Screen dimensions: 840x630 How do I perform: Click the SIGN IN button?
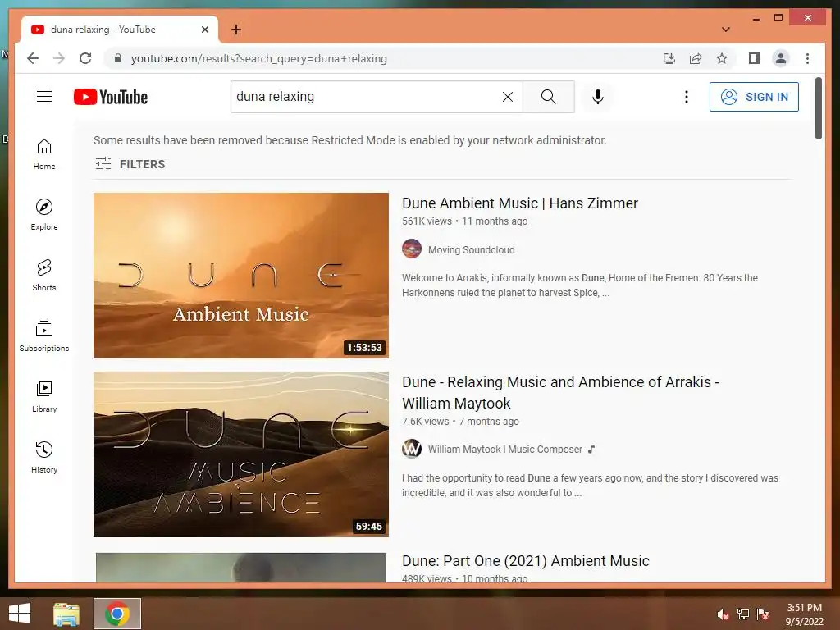point(754,97)
